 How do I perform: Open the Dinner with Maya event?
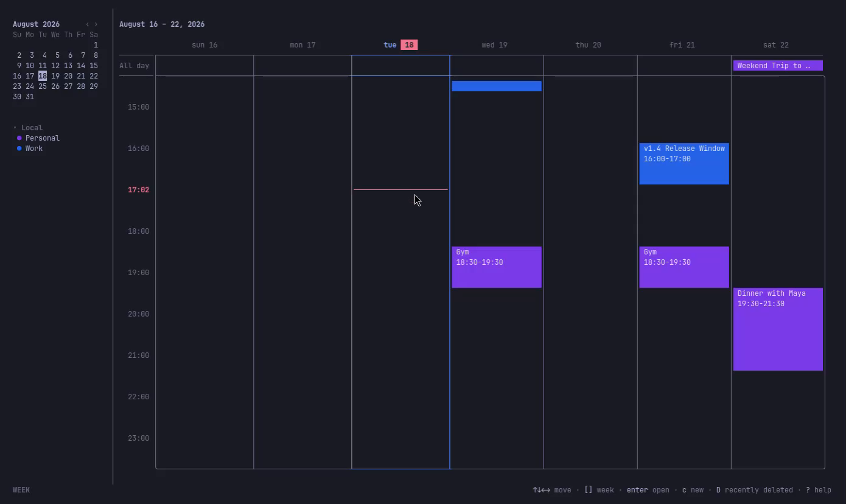point(778,329)
